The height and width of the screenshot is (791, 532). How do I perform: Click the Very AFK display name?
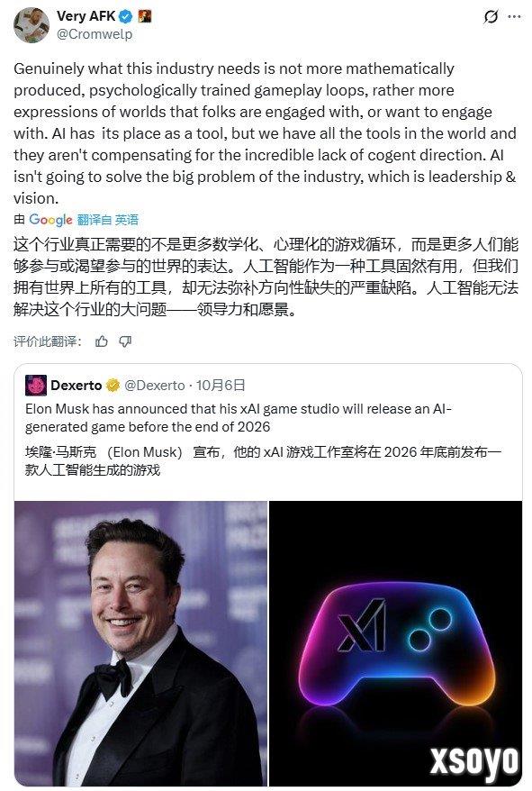point(86,16)
